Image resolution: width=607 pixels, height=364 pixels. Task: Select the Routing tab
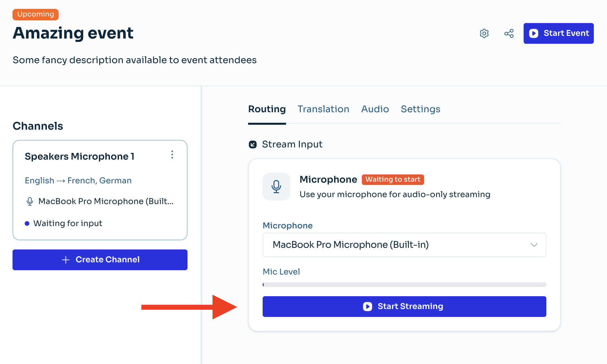(x=267, y=109)
